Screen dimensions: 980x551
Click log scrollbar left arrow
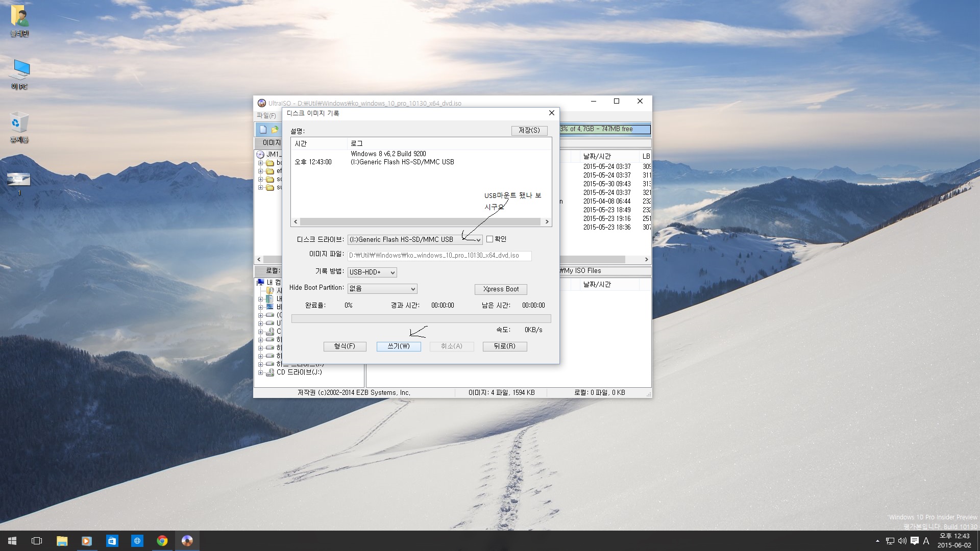[x=296, y=222]
